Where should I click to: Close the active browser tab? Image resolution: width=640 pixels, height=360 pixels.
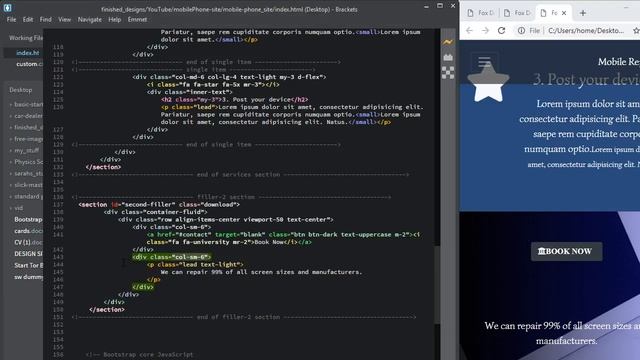point(564,13)
